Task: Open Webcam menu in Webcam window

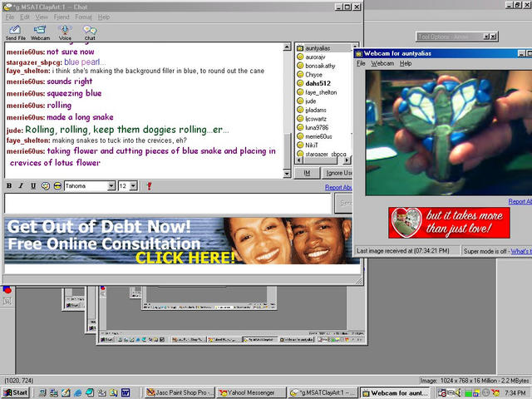Action: point(382,63)
